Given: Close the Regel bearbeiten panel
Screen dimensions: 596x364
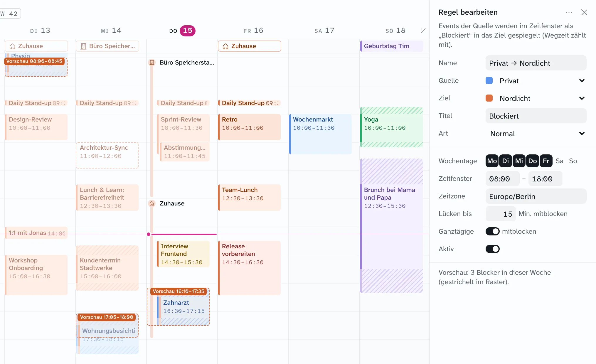Looking at the screenshot, I should 584,12.
